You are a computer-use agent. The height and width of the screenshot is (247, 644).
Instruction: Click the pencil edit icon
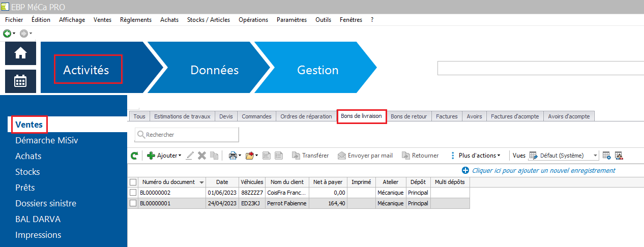pyautogui.click(x=190, y=156)
